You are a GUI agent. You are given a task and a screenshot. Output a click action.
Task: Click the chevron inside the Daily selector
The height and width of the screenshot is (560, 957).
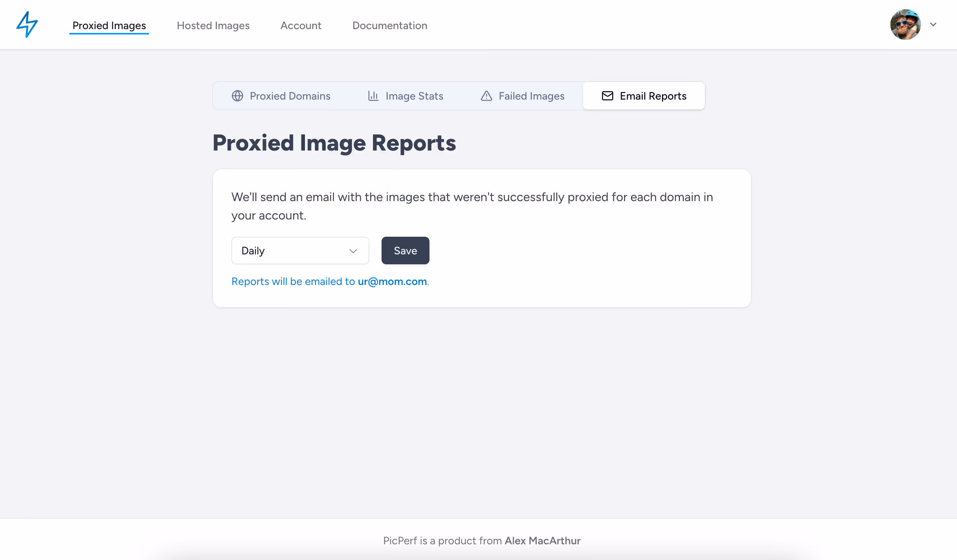click(352, 251)
